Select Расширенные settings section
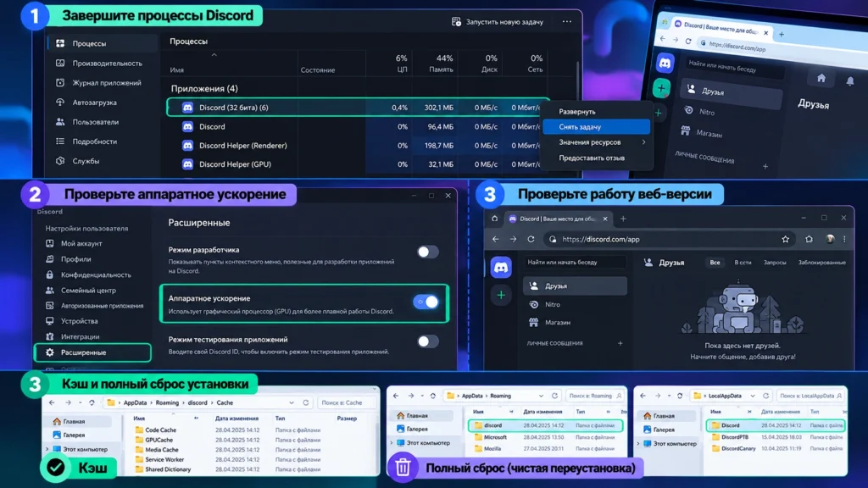Viewport: 868px width, 488px height. tap(93, 352)
